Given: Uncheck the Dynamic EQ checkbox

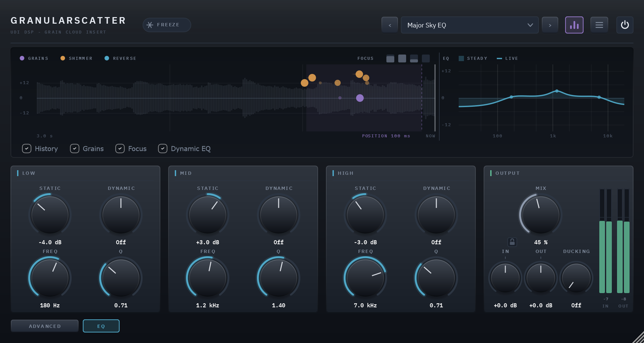Looking at the screenshot, I should [163, 149].
